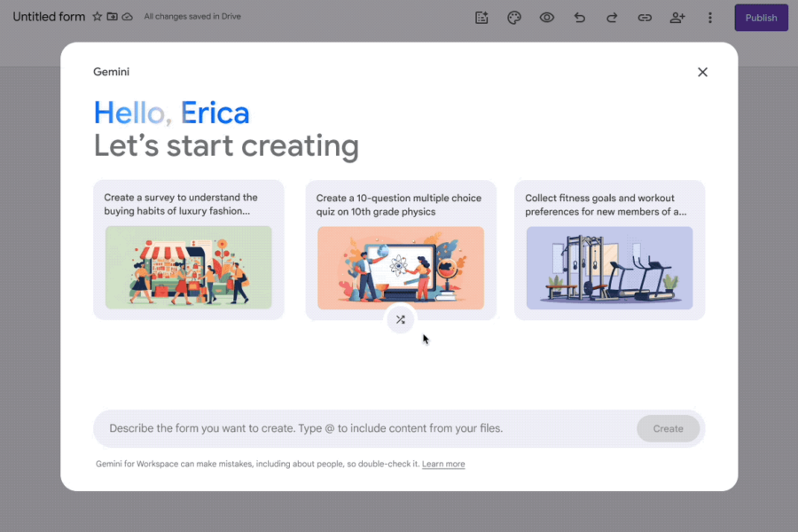Open the Add collaborators icon
Viewport: 798px width, 532px height.
tap(677, 17)
